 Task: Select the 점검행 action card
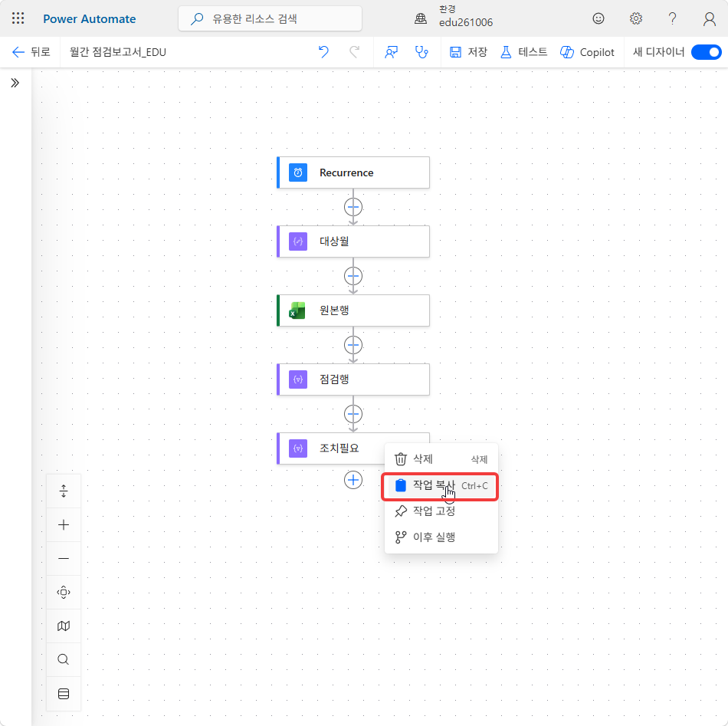coord(353,379)
